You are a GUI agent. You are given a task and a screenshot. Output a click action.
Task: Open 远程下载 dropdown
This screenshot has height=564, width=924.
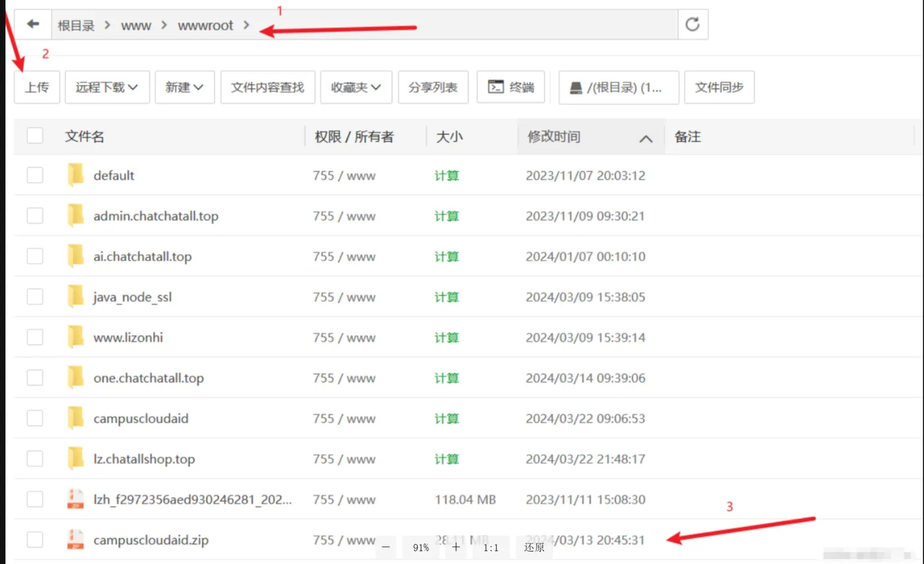pyautogui.click(x=107, y=87)
